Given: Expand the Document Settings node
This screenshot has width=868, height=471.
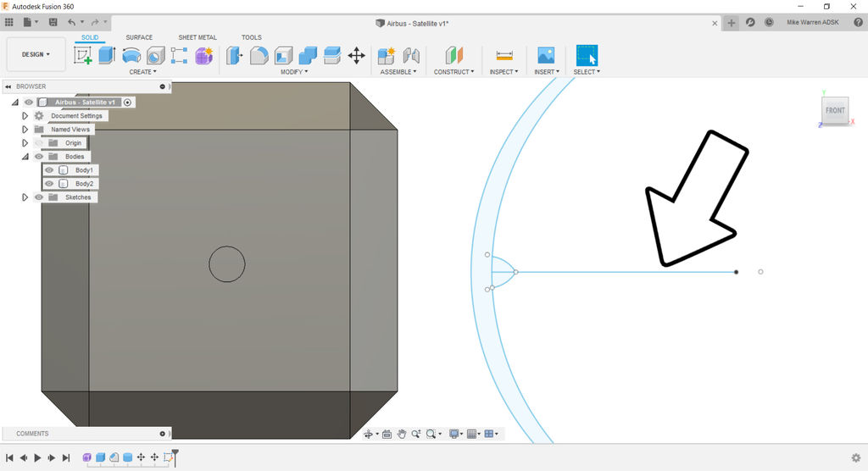Looking at the screenshot, I should [x=25, y=116].
